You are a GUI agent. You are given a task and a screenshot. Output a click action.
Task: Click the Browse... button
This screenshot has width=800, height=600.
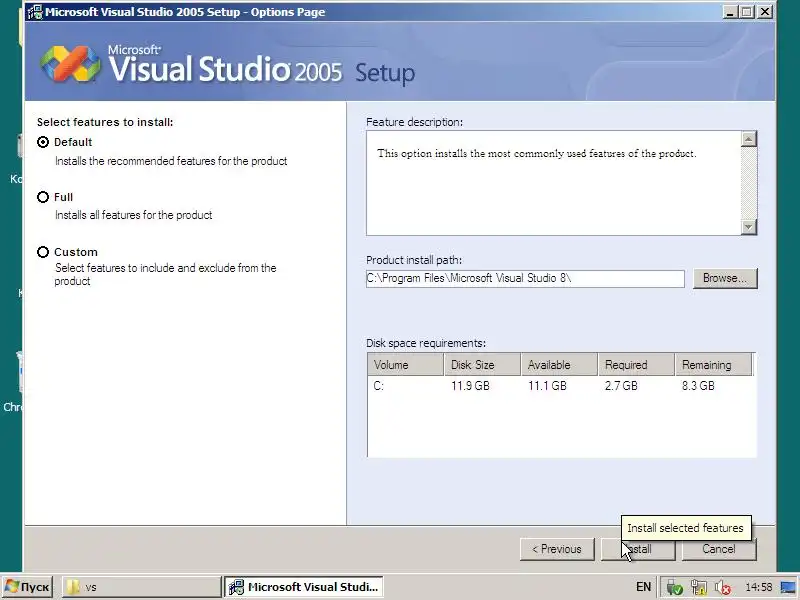tap(725, 279)
